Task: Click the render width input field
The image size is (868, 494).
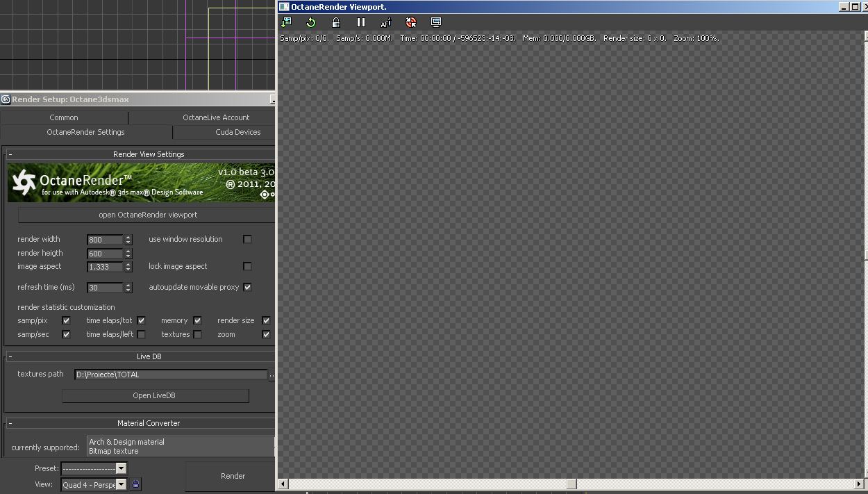Action: 106,239
